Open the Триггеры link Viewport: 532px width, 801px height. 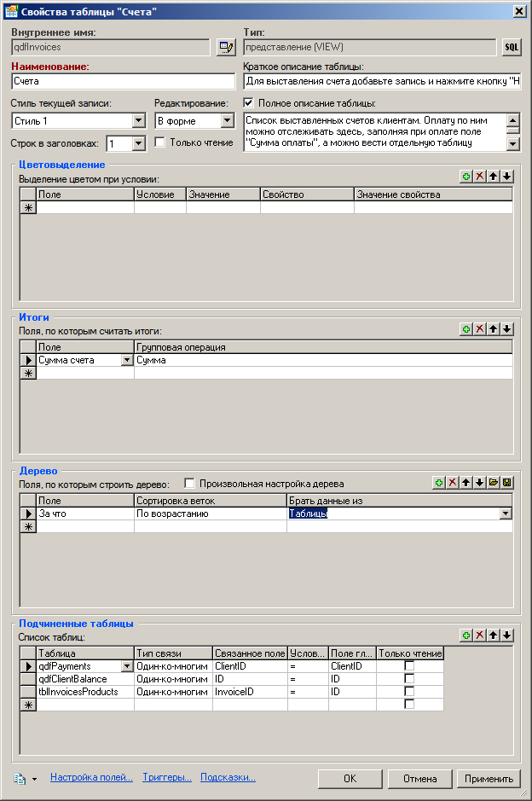coord(167,777)
